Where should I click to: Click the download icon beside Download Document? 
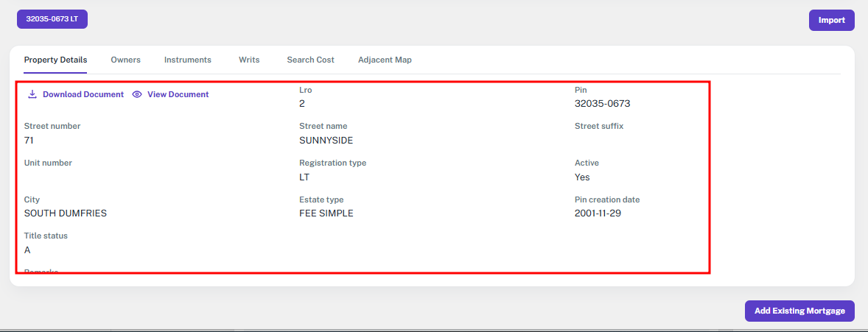[x=32, y=94]
